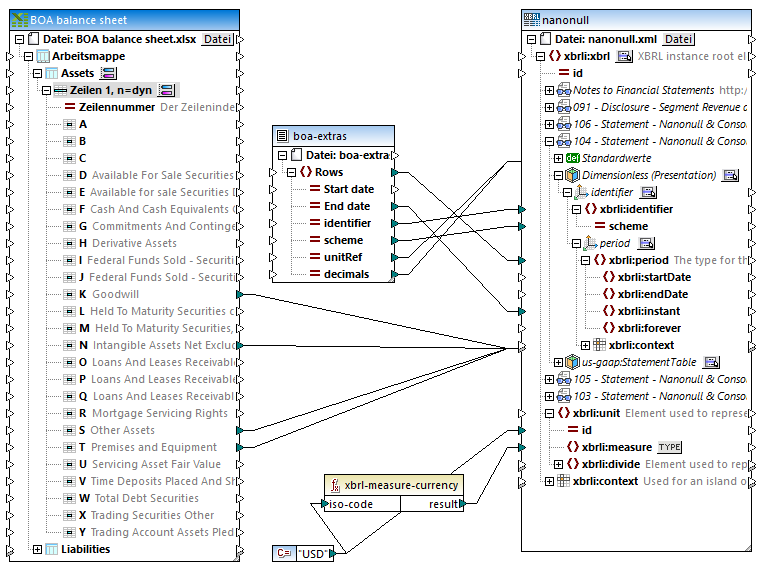The width and height of the screenshot is (764, 569).
Task: Click options icon beside Zeilen 1, n=dyn
Action: click(x=166, y=90)
